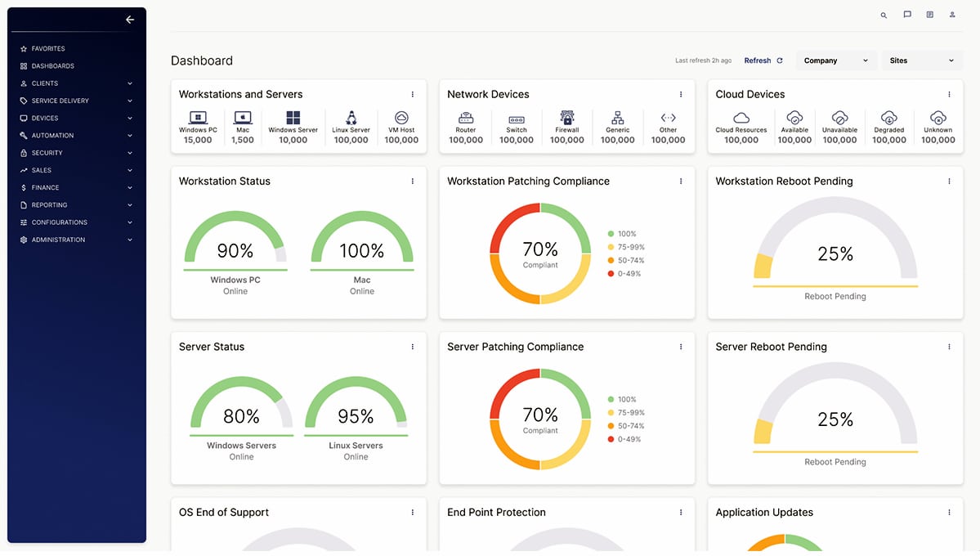Collapse sidebar with the back arrow
This screenshot has height=556, width=980.
point(130,20)
